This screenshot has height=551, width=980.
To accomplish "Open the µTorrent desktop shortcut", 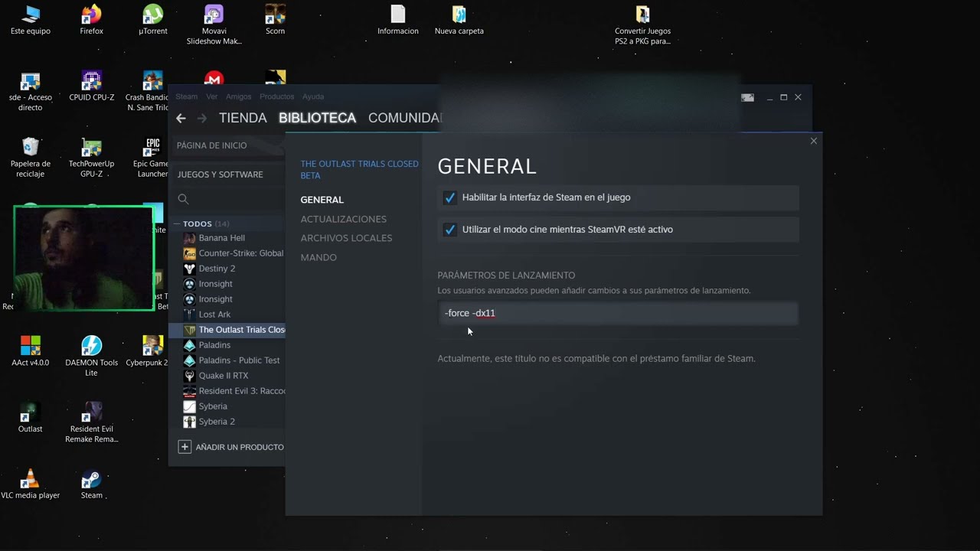I will [x=153, y=20].
